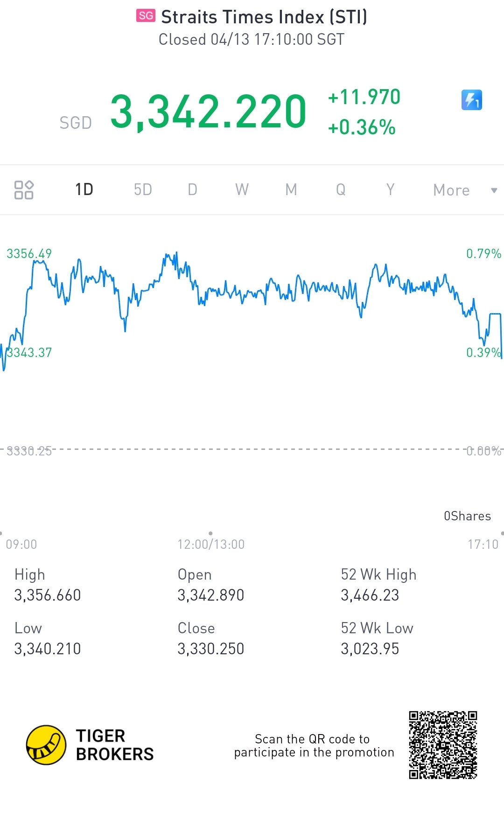504x819 pixels.
Task: Open the chart layout grid icon
Action: click(24, 190)
